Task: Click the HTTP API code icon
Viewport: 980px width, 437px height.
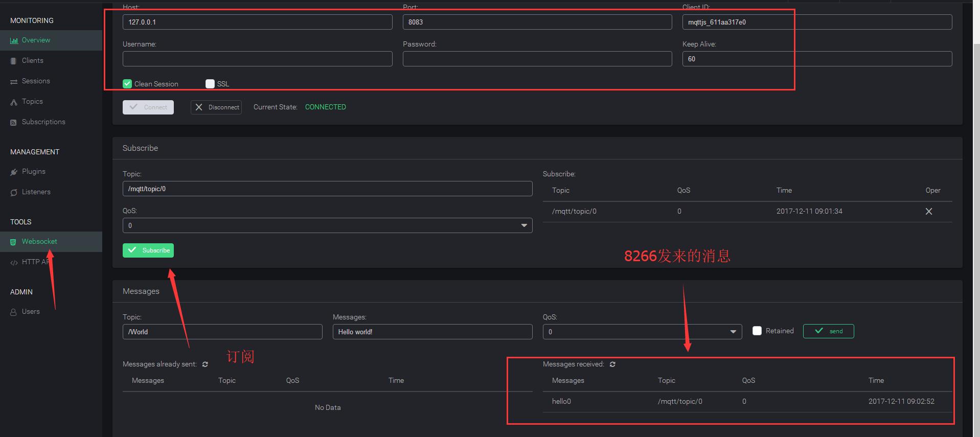Action: tap(14, 262)
